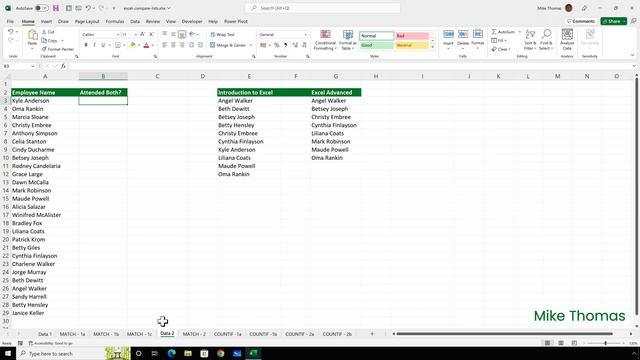The height and width of the screenshot is (360, 640).
Task: Click row 10 header
Action: pyautogui.click(x=6, y=158)
